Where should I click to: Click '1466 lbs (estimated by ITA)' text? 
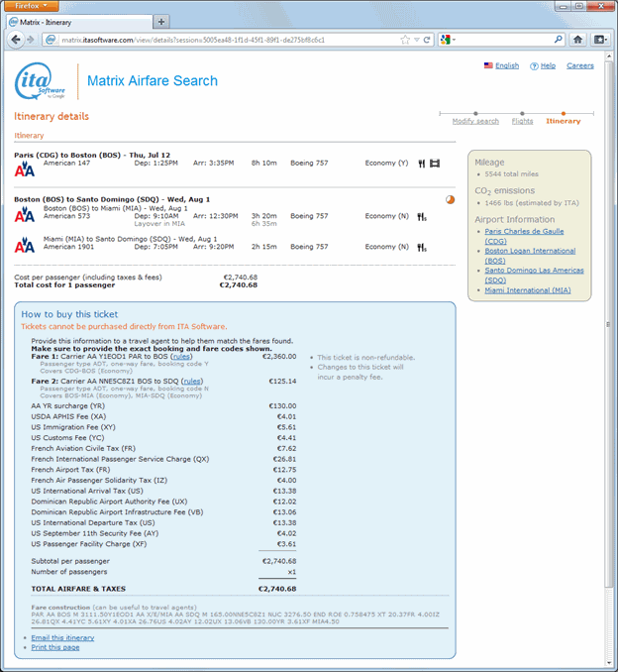pyautogui.click(x=532, y=203)
